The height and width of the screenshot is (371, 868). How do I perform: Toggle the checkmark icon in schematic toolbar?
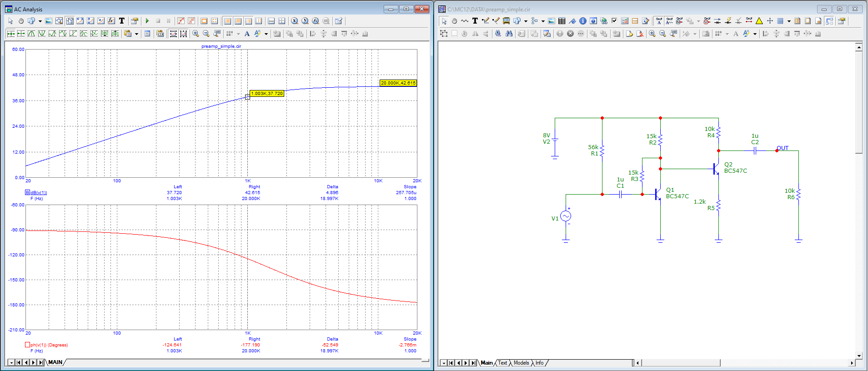[614, 21]
